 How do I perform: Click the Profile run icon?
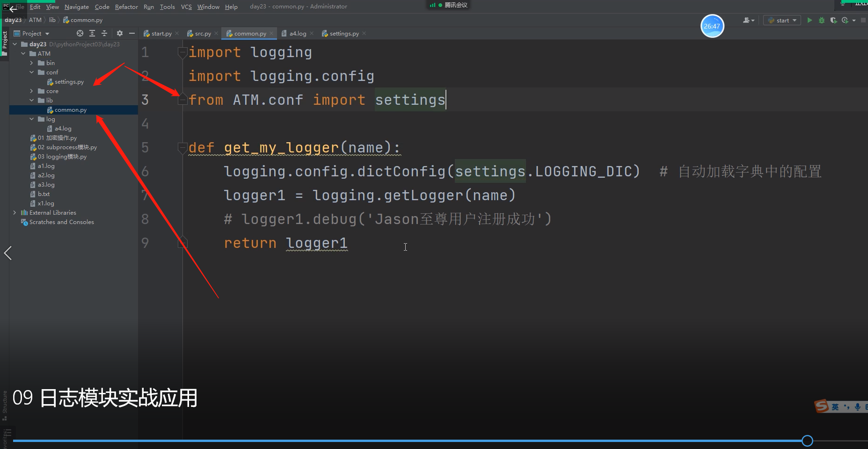(845, 20)
